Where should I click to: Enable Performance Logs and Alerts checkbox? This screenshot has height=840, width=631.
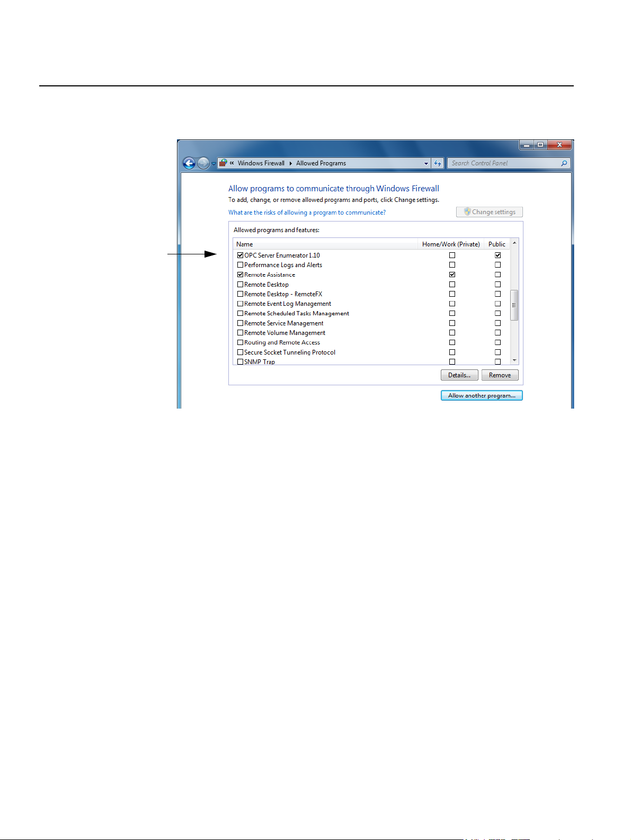tap(241, 265)
